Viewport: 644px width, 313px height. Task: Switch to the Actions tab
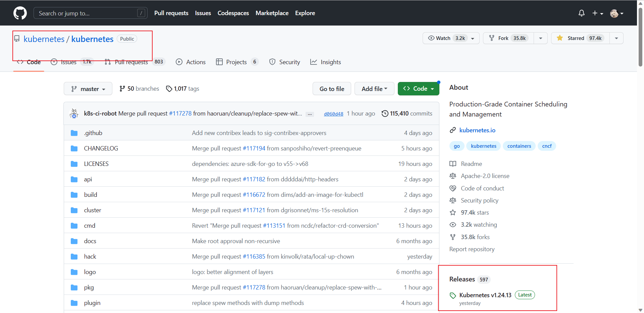tap(191, 62)
